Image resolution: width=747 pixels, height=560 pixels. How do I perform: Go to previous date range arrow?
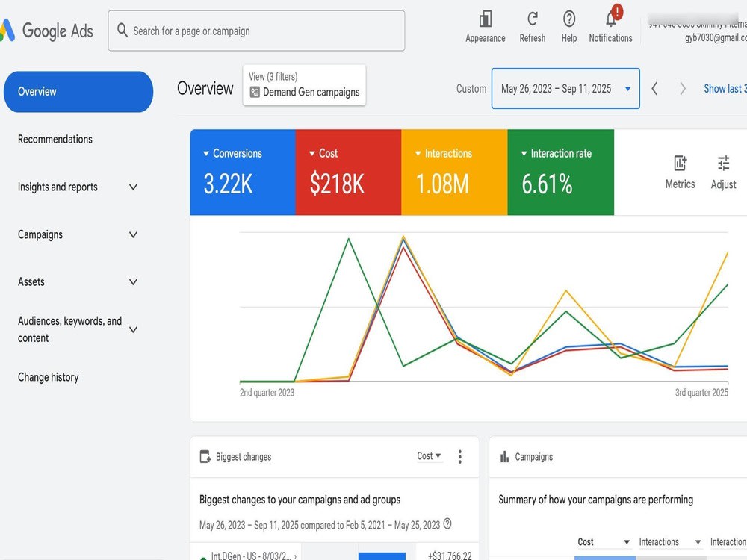tap(654, 89)
